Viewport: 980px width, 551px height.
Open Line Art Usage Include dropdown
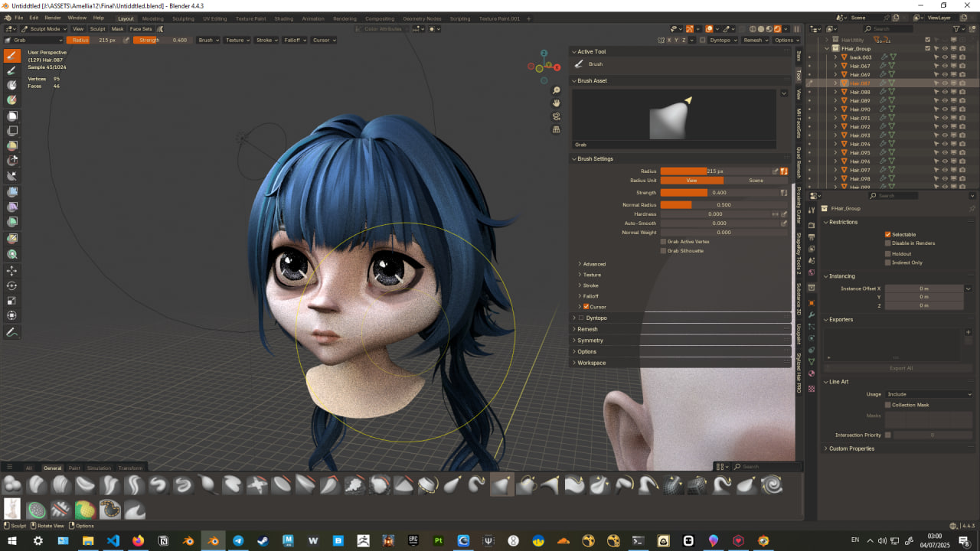point(929,394)
